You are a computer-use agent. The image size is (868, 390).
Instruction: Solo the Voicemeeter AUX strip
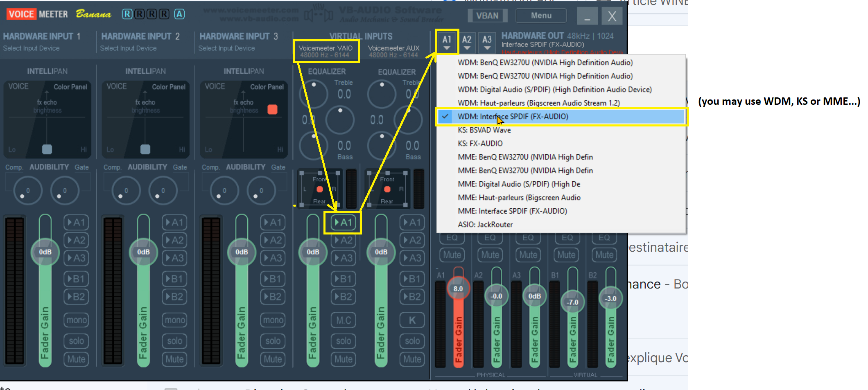pyautogui.click(x=412, y=341)
